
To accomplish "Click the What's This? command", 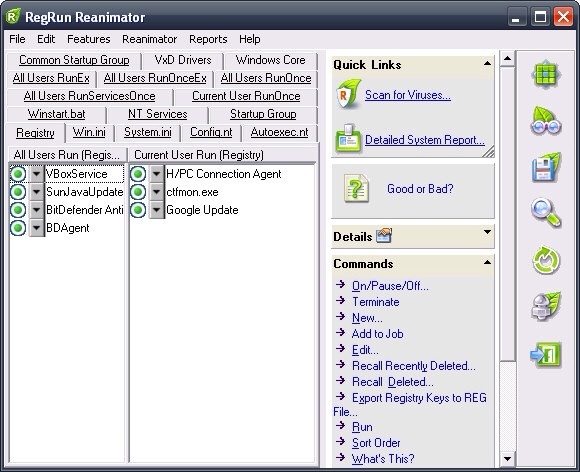I will pyautogui.click(x=383, y=459).
